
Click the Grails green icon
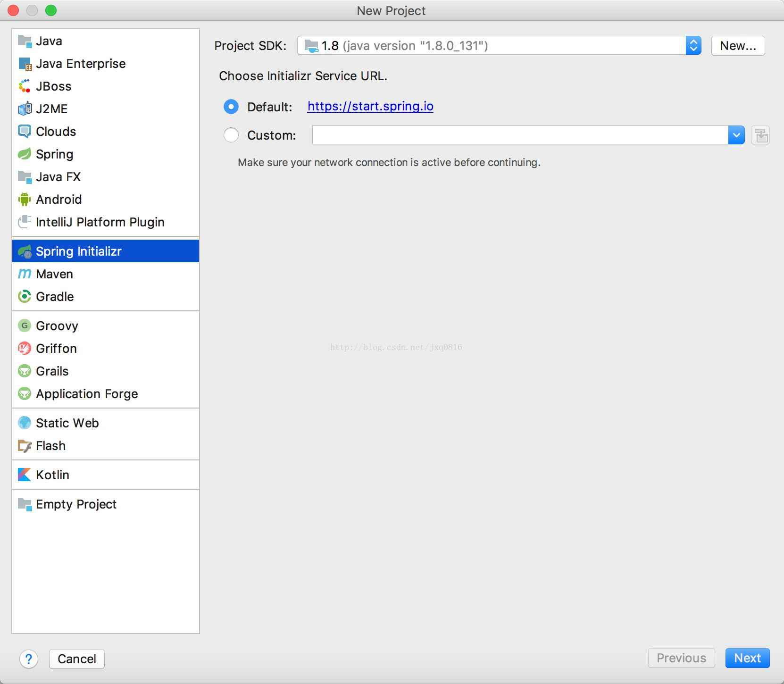25,371
